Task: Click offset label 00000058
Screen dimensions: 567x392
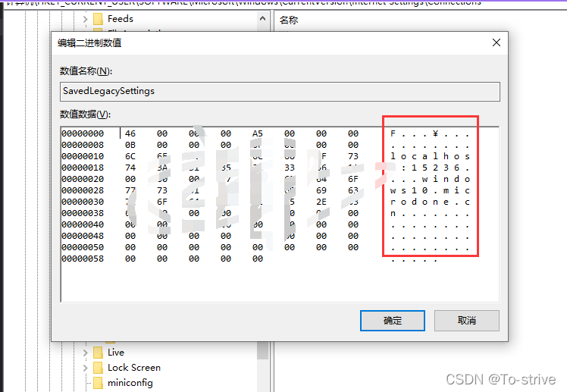Action: [83, 259]
